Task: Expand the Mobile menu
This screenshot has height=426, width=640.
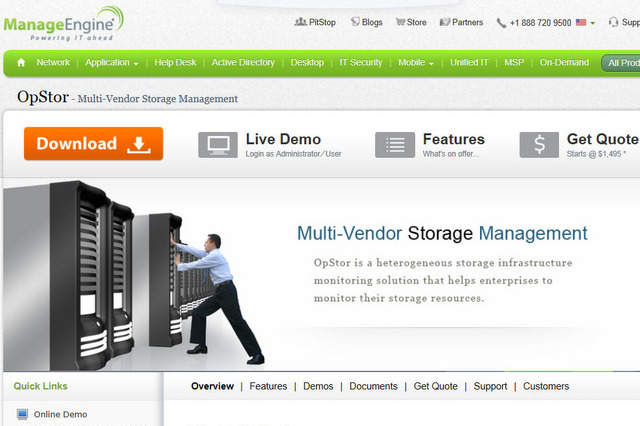Action: 416,62
